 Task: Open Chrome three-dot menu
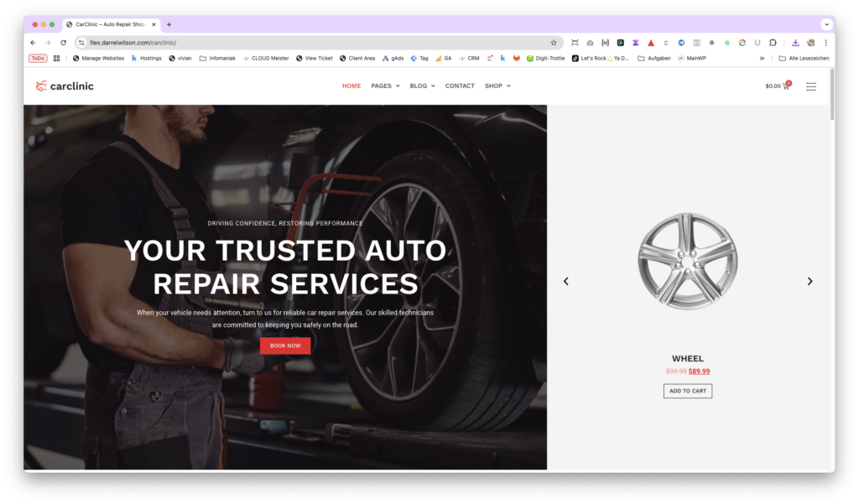pos(825,43)
